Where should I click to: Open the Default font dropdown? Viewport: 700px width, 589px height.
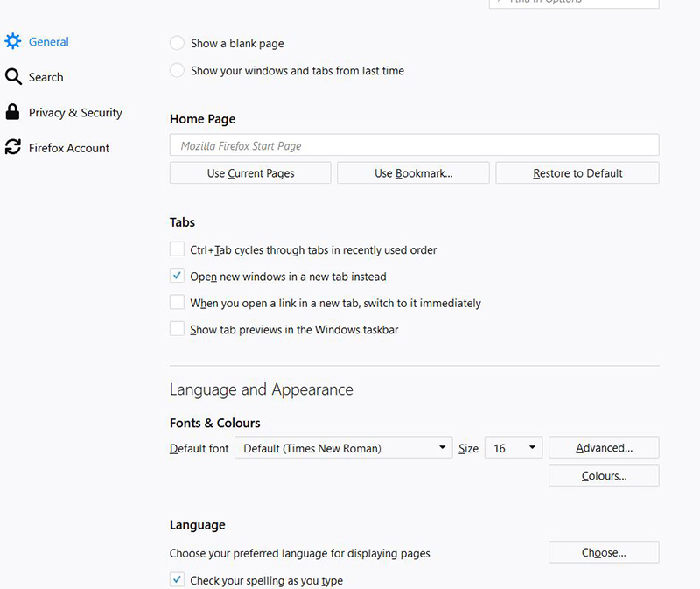(346, 448)
